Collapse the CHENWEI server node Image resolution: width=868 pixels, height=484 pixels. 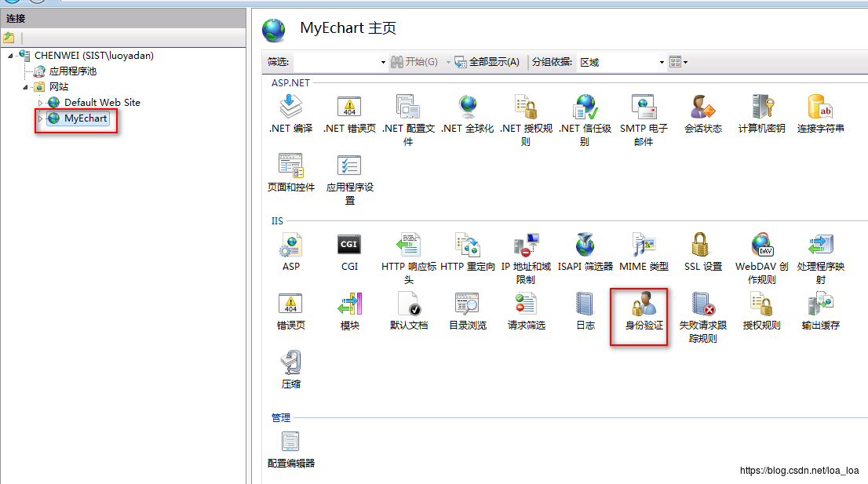tap(10, 56)
